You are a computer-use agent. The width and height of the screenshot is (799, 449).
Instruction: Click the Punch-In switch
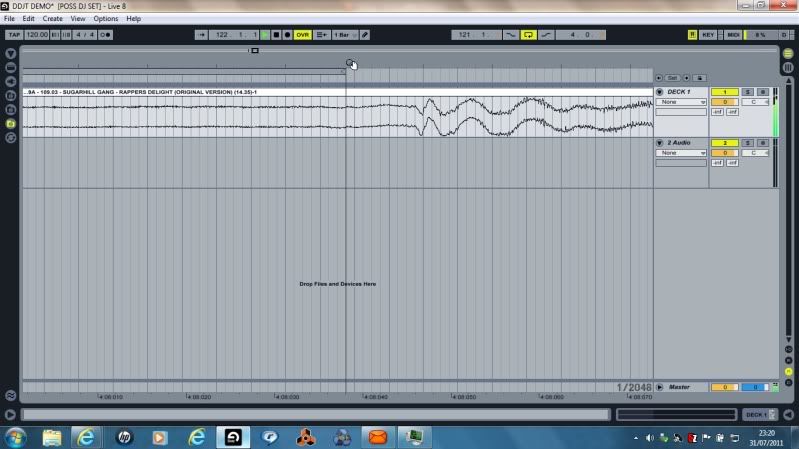click(x=510, y=35)
